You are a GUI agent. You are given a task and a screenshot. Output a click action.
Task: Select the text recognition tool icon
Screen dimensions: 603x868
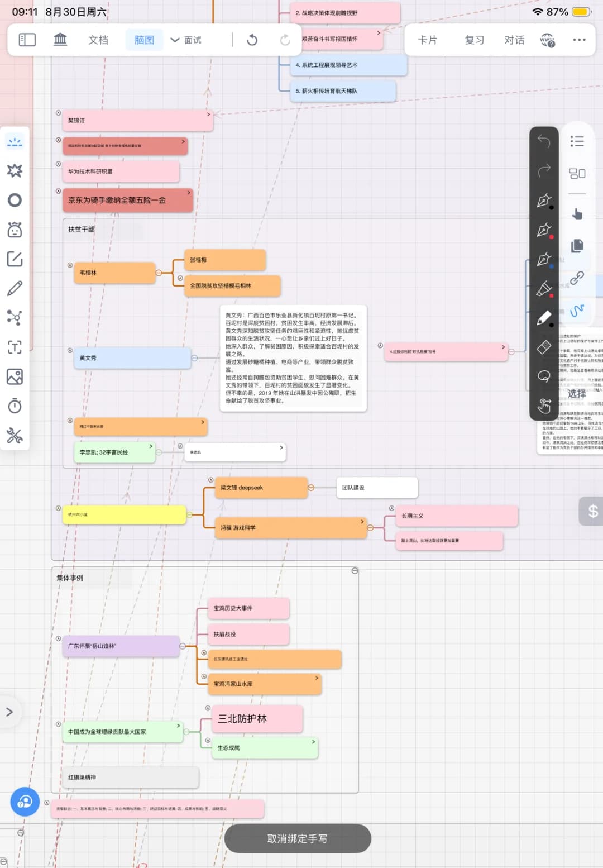[x=15, y=347]
